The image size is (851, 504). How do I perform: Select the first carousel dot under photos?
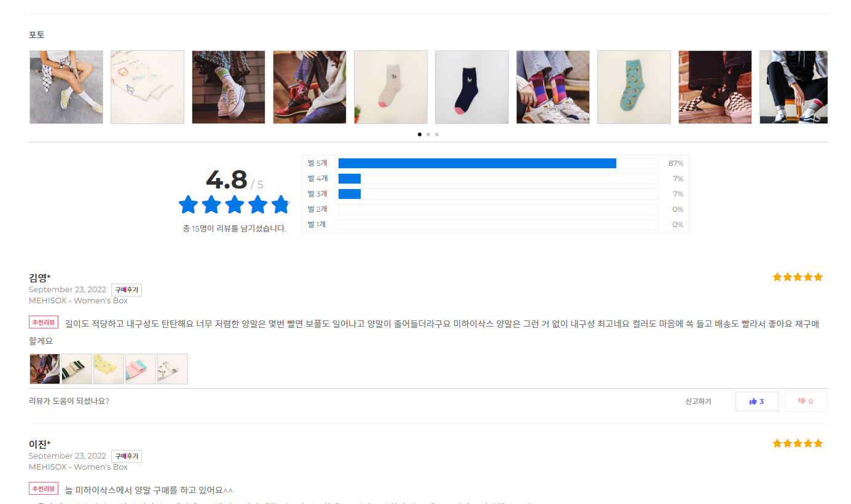pyautogui.click(x=420, y=134)
